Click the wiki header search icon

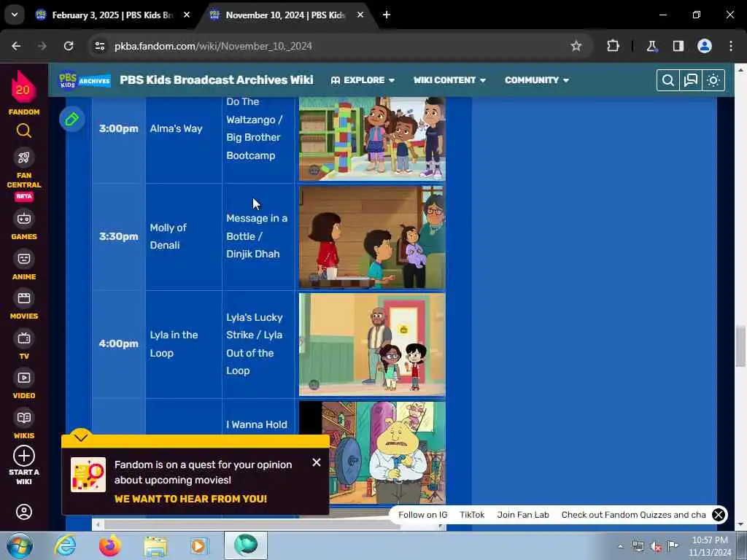668,80
